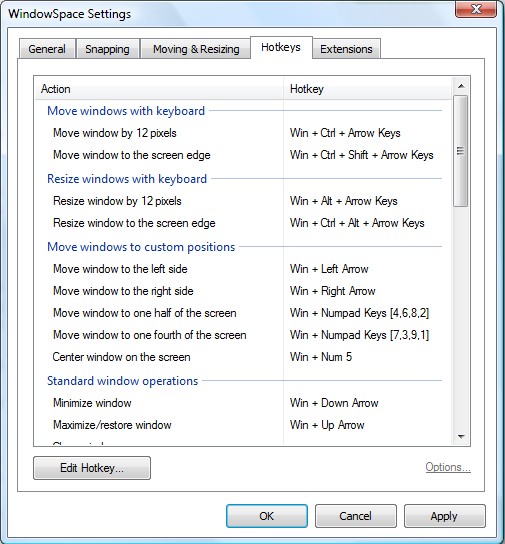Click the 'Win + Num 5' hotkey
This screenshot has width=505, height=544.
(321, 357)
